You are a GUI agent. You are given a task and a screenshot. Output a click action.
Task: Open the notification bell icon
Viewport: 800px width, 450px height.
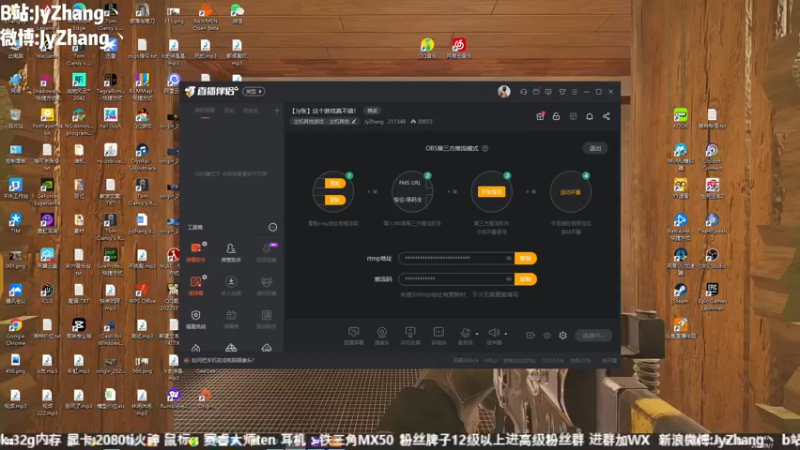click(589, 116)
